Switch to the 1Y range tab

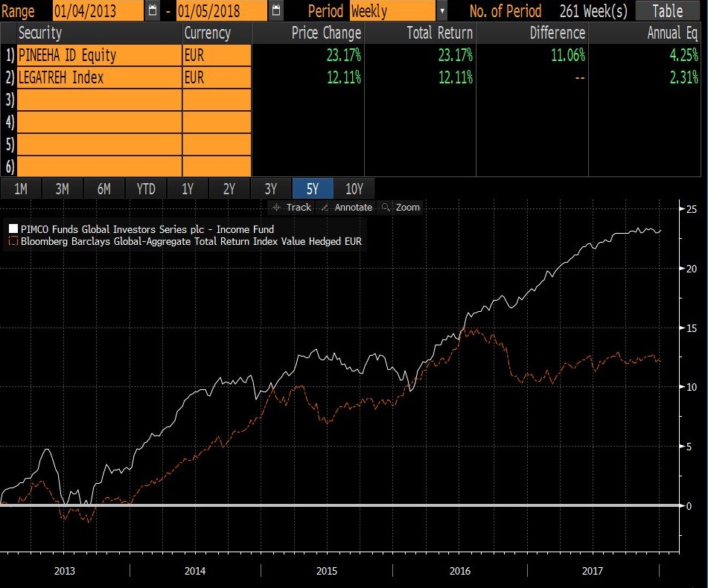pos(188,188)
